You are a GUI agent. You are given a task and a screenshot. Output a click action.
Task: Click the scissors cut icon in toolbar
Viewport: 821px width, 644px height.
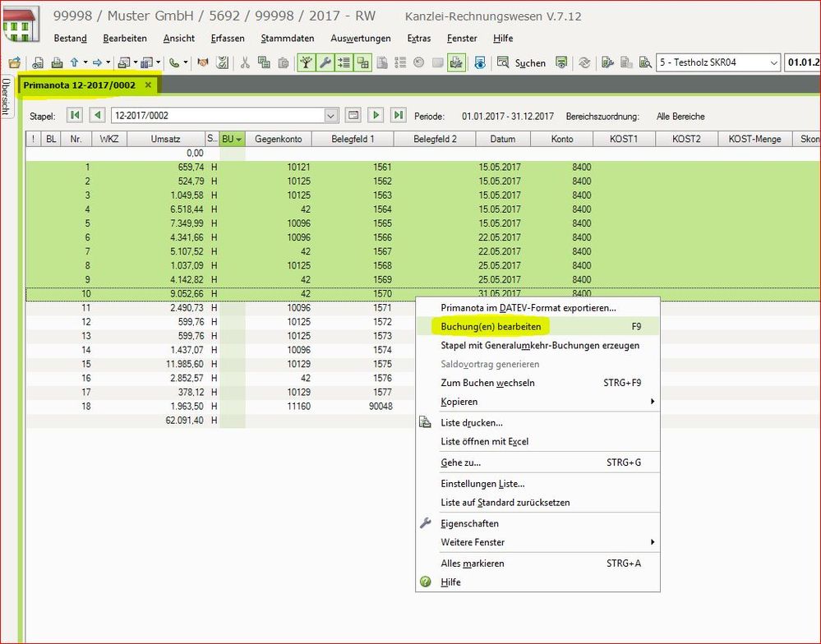pos(244,62)
